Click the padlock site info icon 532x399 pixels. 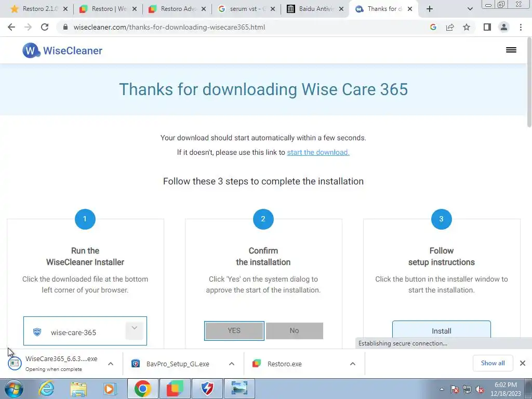65,27
